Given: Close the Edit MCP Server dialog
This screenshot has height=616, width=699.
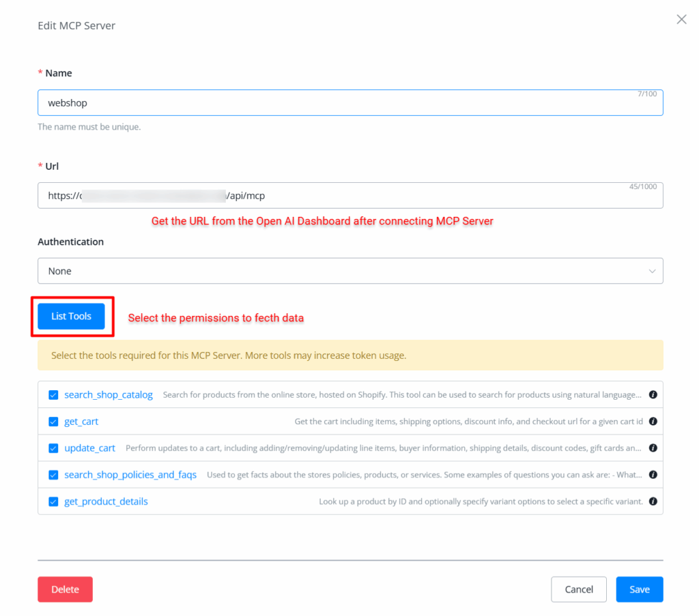Looking at the screenshot, I should click(x=681, y=20).
